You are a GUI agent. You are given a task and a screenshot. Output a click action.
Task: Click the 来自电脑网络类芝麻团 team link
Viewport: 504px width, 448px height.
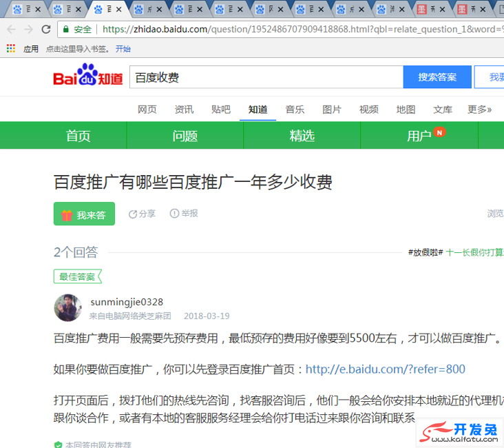[x=130, y=316]
